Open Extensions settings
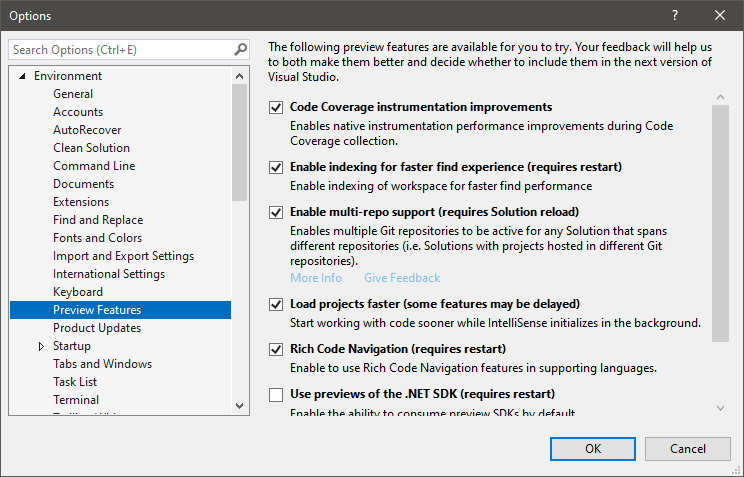This screenshot has width=744, height=477. click(x=81, y=202)
